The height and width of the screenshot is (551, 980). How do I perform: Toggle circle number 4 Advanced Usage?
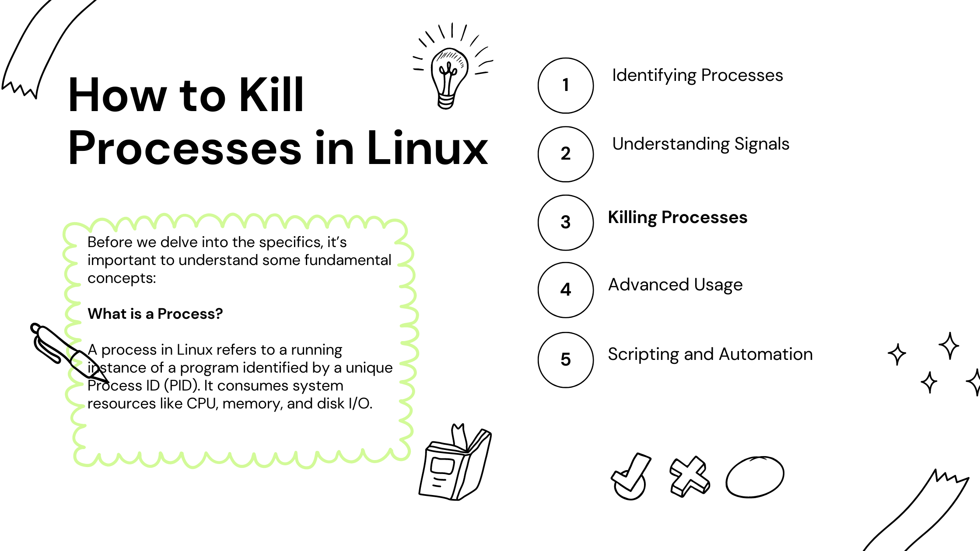[x=565, y=290]
